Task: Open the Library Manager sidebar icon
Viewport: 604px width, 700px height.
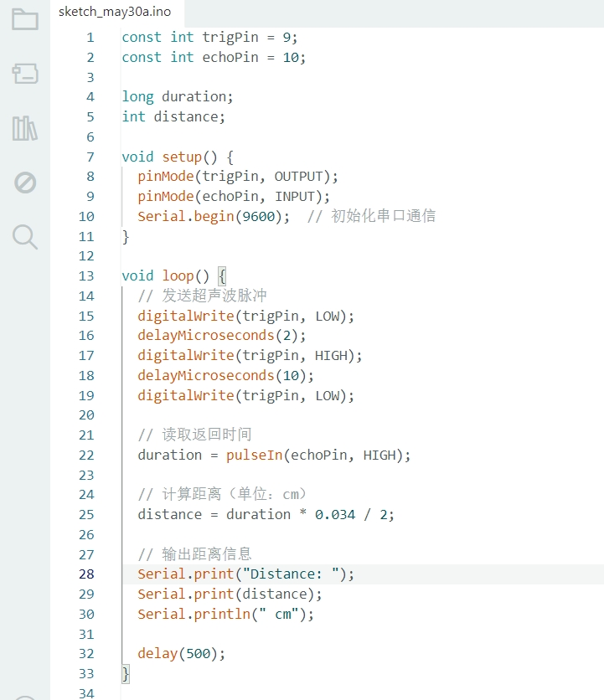Action: [25, 128]
